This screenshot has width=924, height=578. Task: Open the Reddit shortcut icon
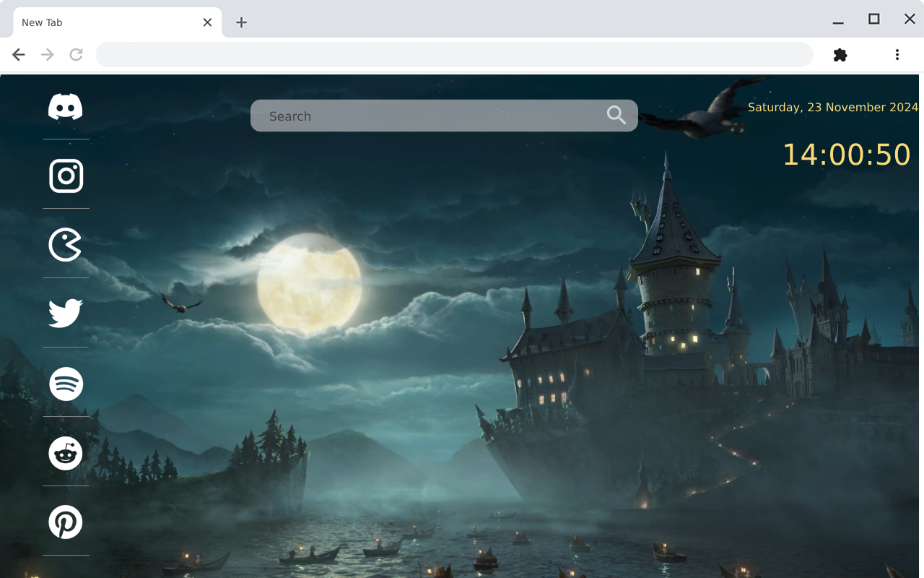tap(66, 453)
